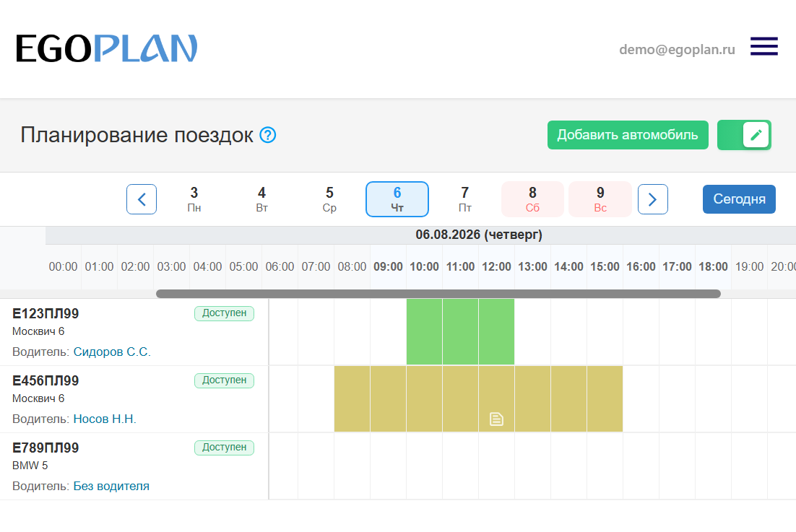796x532 pixels.
Task: Click the EGOPLAN logo
Action: 107,48
